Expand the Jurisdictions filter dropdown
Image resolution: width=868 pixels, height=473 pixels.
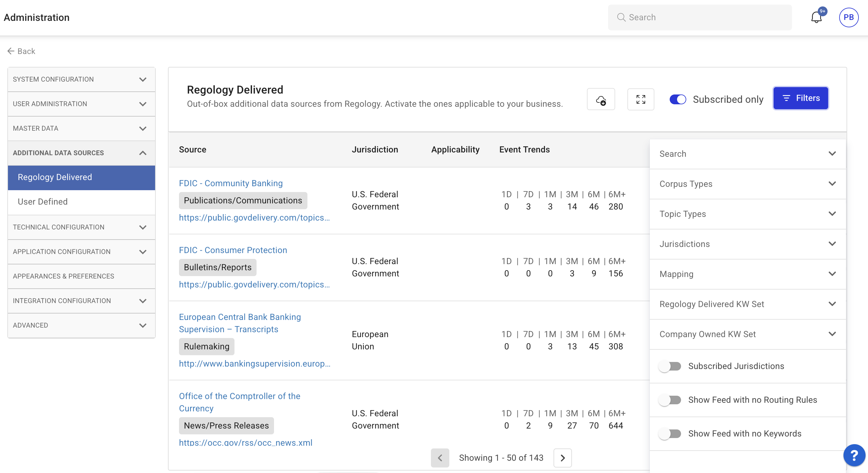(x=747, y=244)
